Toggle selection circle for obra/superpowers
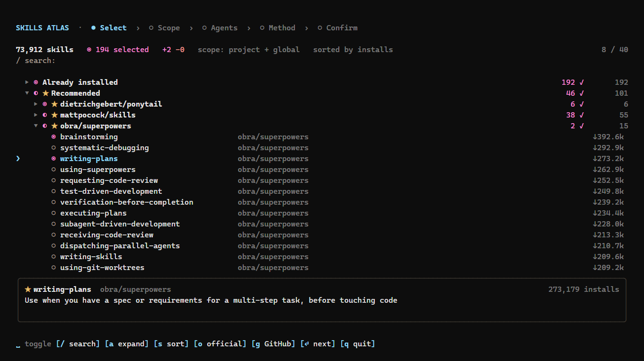The image size is (644, 361). pos(45,126)
